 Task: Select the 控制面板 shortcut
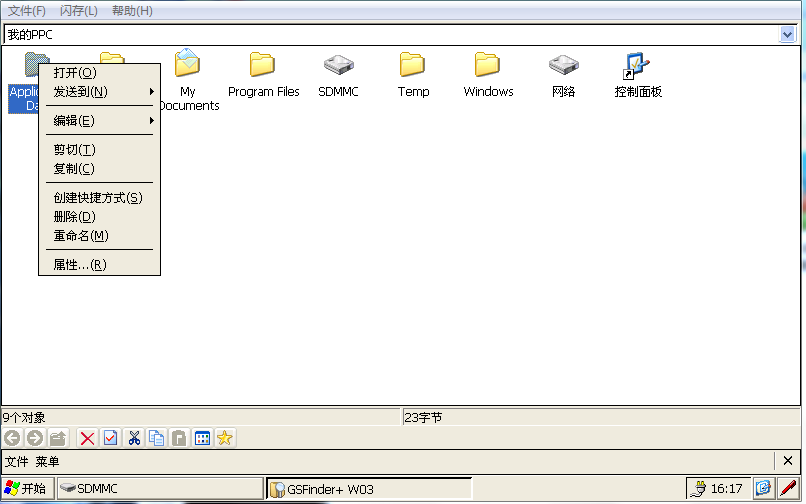638,75
